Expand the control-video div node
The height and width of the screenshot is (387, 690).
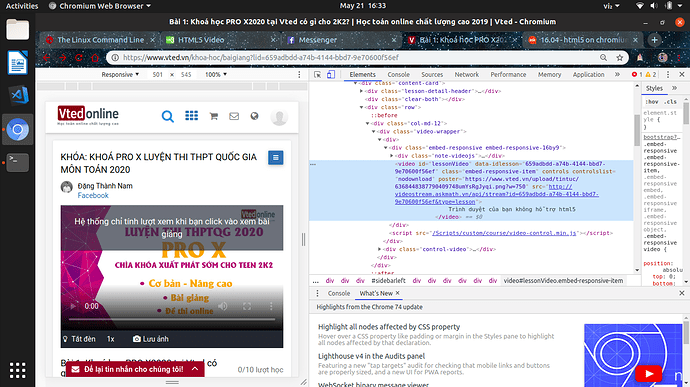pos(380,249)
